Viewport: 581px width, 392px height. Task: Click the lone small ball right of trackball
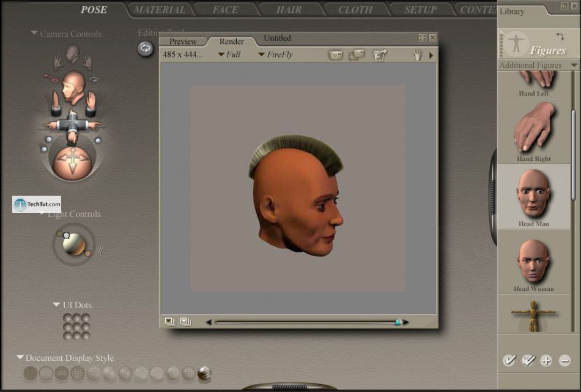click(98, 141)
